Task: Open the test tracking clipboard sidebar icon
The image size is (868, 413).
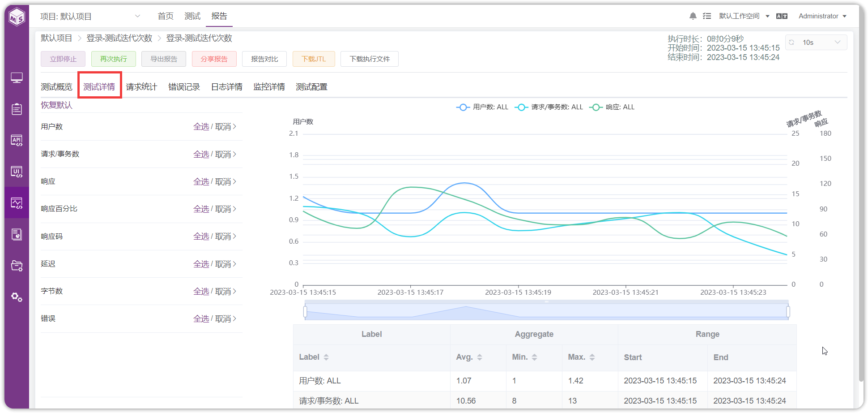Action: tap(17, 109)
